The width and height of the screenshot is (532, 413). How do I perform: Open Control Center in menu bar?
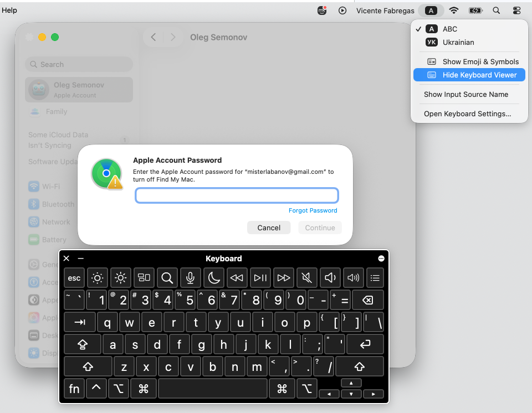[516, 11]
